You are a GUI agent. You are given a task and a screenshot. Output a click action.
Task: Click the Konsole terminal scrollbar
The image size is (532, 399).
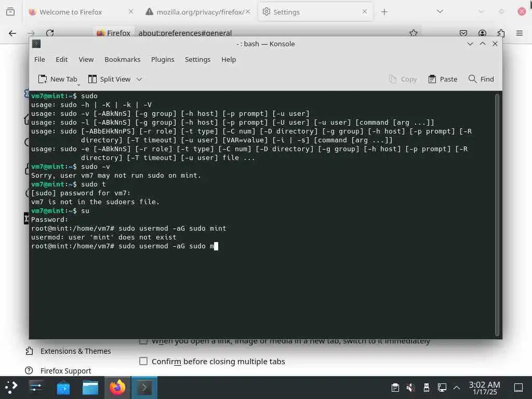click(x=497, y=215)
